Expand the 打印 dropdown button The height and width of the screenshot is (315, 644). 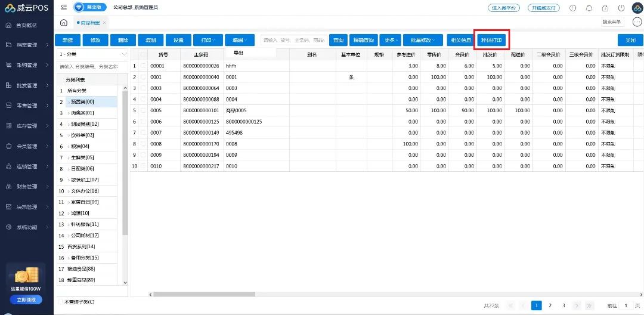[207, 40]
